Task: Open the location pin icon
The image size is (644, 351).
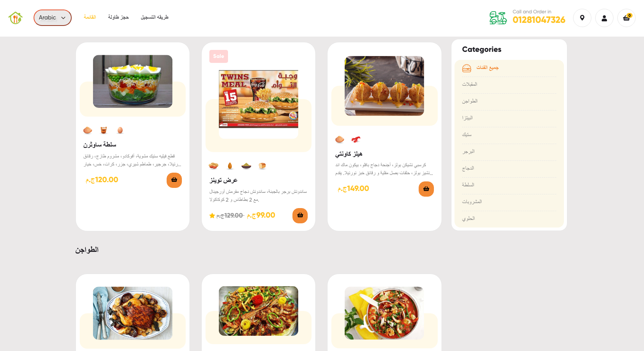Action: tap(582, 18)
